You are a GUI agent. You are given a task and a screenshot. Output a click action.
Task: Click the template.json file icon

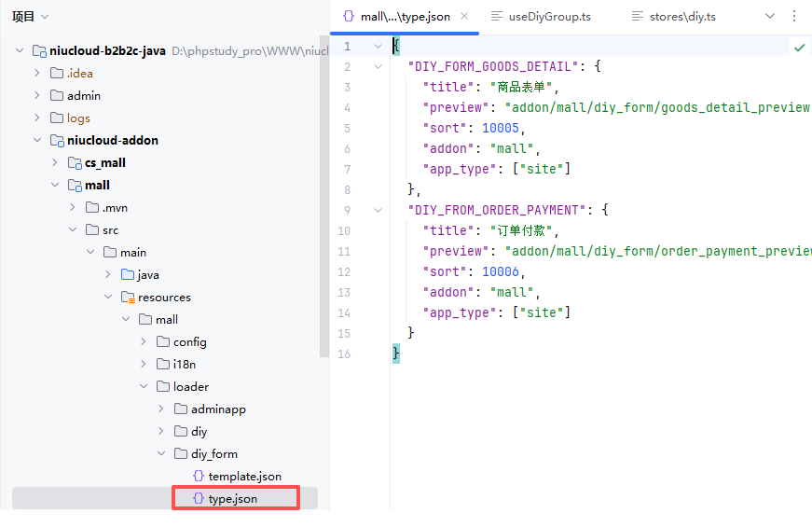click(x=198, y=476)
